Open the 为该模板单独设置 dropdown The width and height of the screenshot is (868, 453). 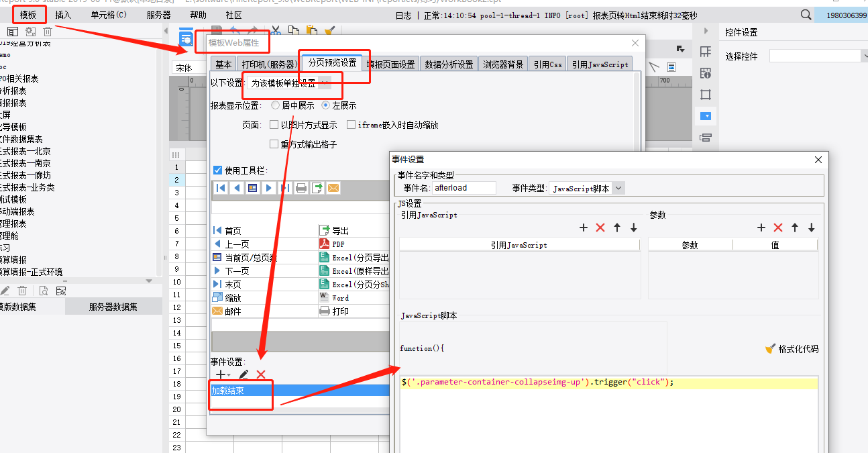click(x=289, y=83)
